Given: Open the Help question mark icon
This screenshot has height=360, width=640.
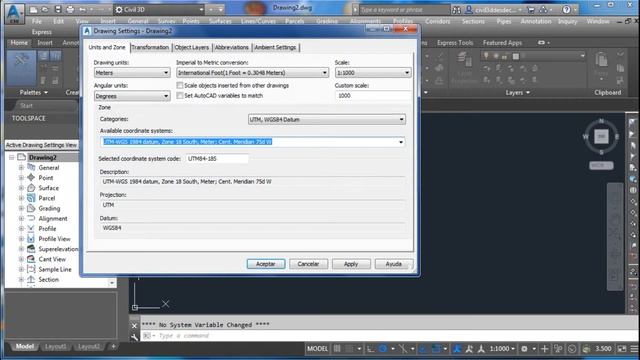Looking at the screenshot, I should (566, 9).
